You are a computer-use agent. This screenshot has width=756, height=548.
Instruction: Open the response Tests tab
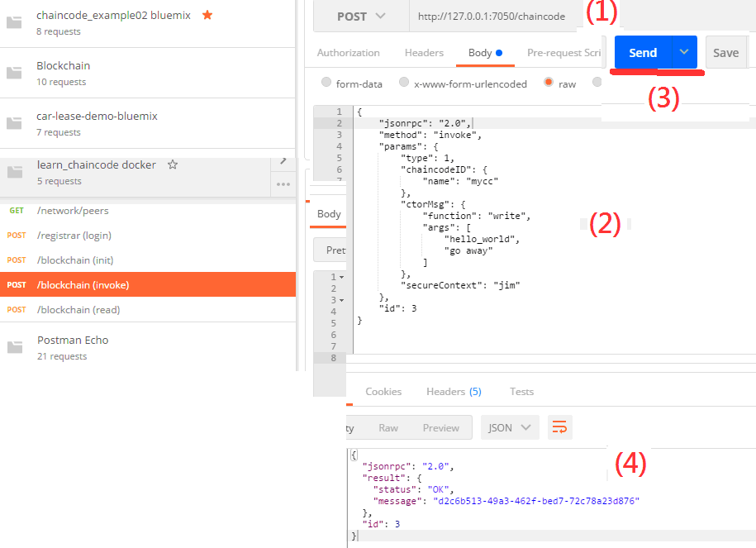pyautogui.click(x=521, y=391)
